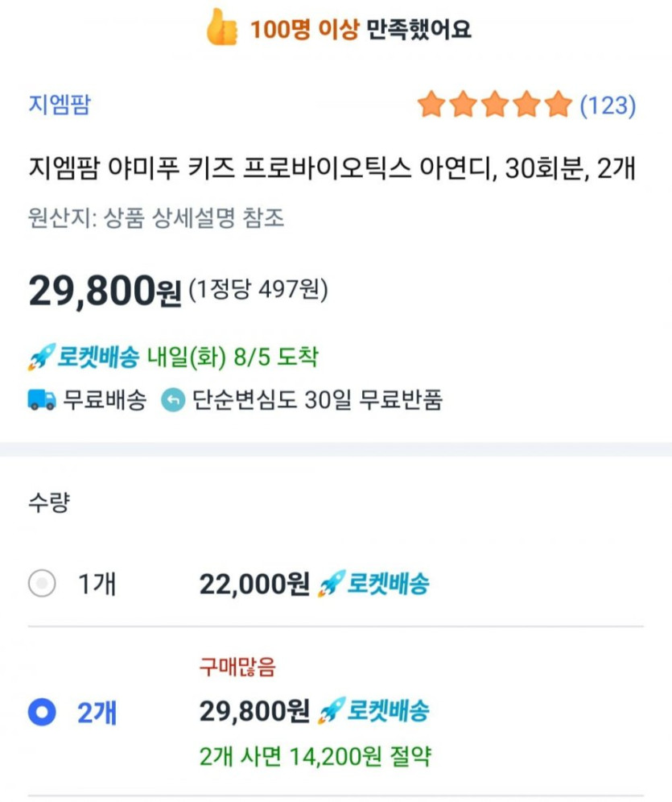Click the 1정당 497원 unit price
This screenshot has height=802, width=672.
click(x=258, y=289)
